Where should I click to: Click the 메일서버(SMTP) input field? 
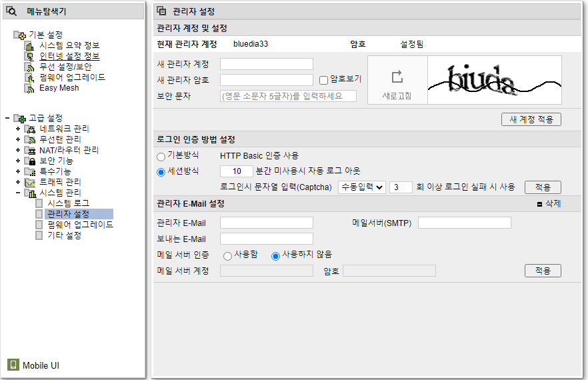pos(465,223)
